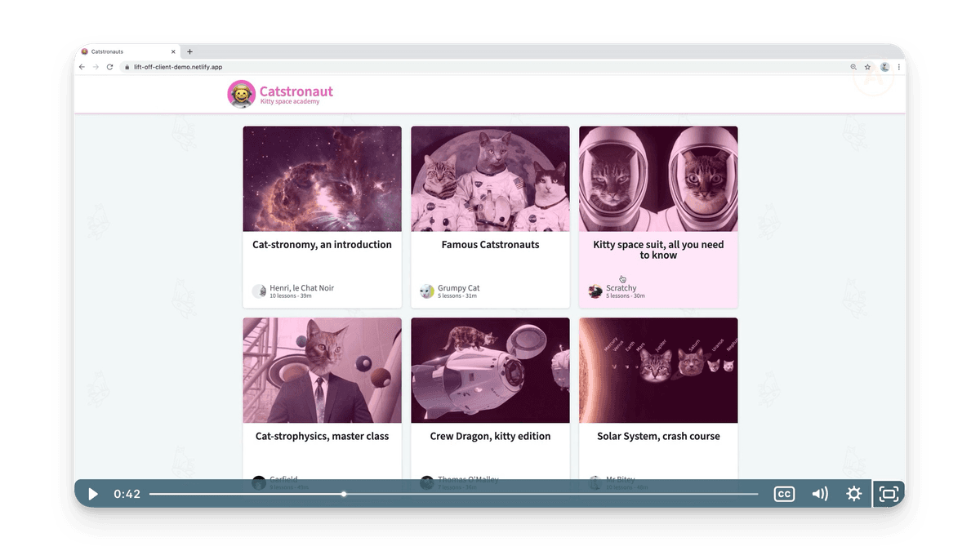Open the Chrome three-dot menu

click(898, 67)
